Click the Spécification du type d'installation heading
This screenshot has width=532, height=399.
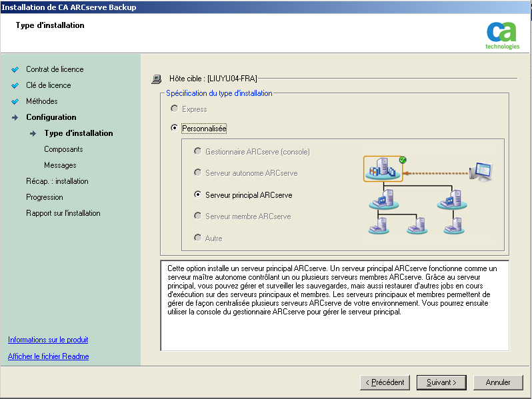[219, 93]
